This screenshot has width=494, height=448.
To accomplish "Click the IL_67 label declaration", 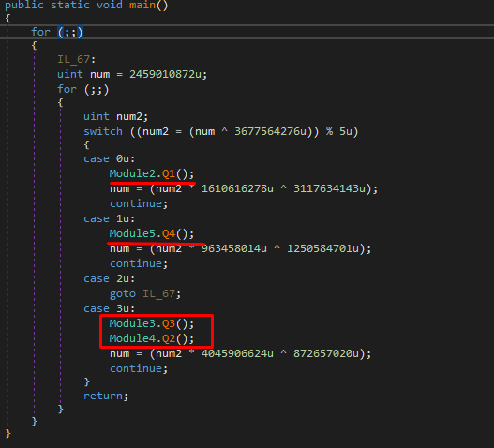I will click(x=76, y=59).
